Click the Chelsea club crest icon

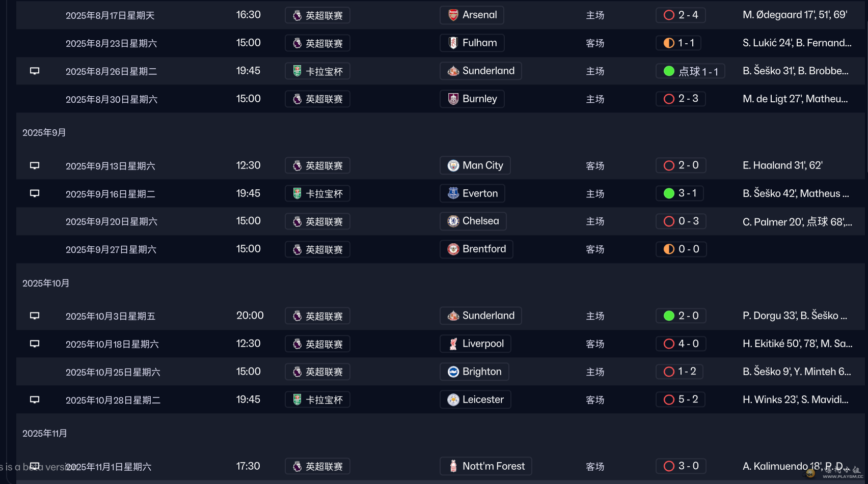tap(453, 221)
